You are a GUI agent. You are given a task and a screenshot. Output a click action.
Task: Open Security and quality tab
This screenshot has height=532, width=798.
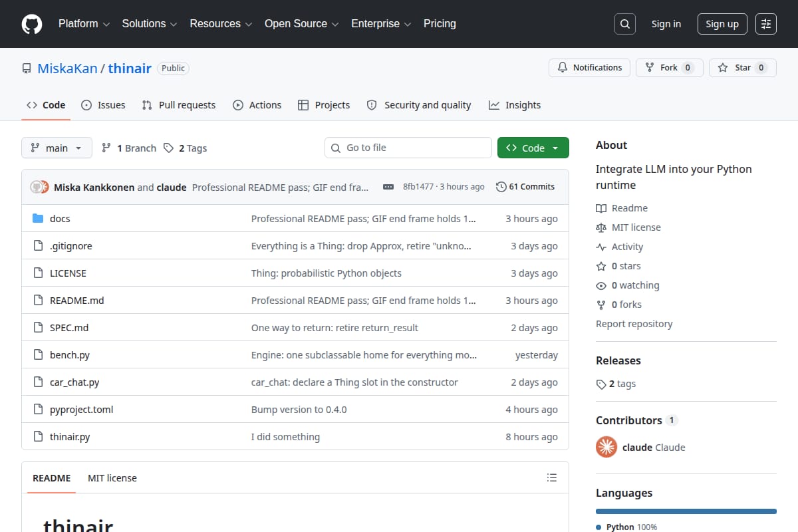pyautogui.click(x=419, y=105)
